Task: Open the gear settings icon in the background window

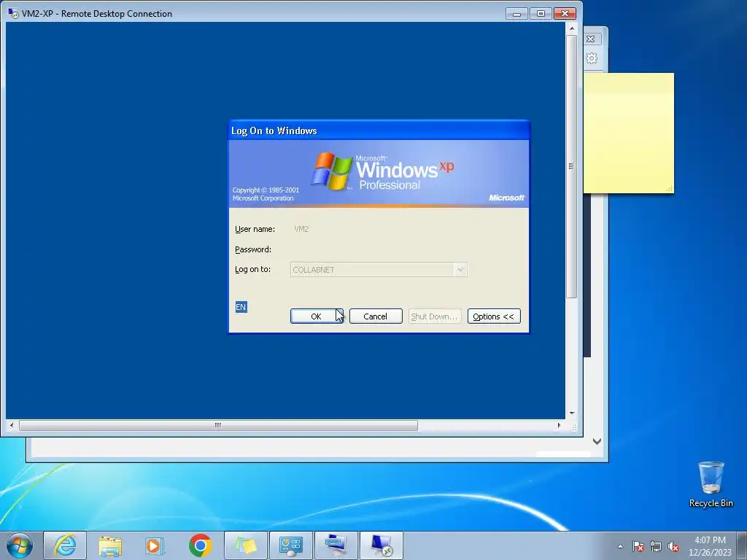Action: coord(591,58)
